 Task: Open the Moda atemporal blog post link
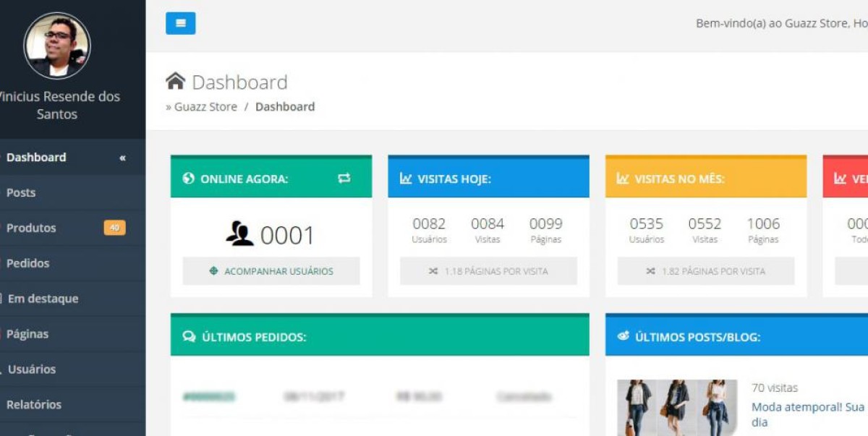807,407
